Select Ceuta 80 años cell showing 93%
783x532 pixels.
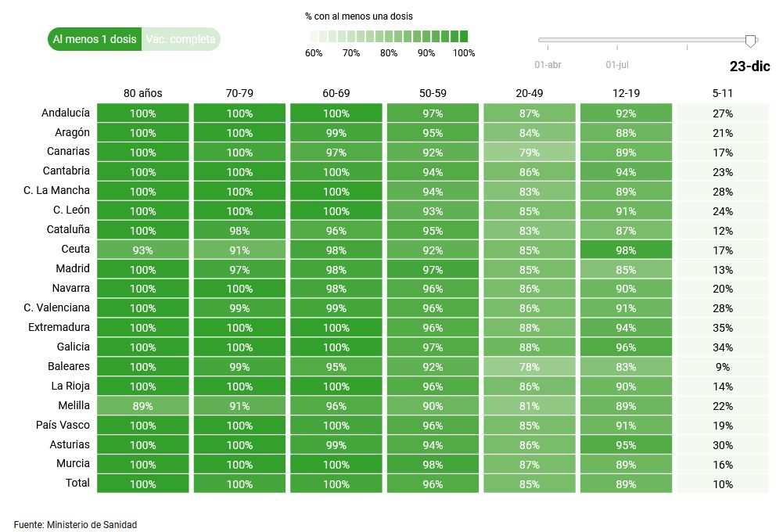143,250
